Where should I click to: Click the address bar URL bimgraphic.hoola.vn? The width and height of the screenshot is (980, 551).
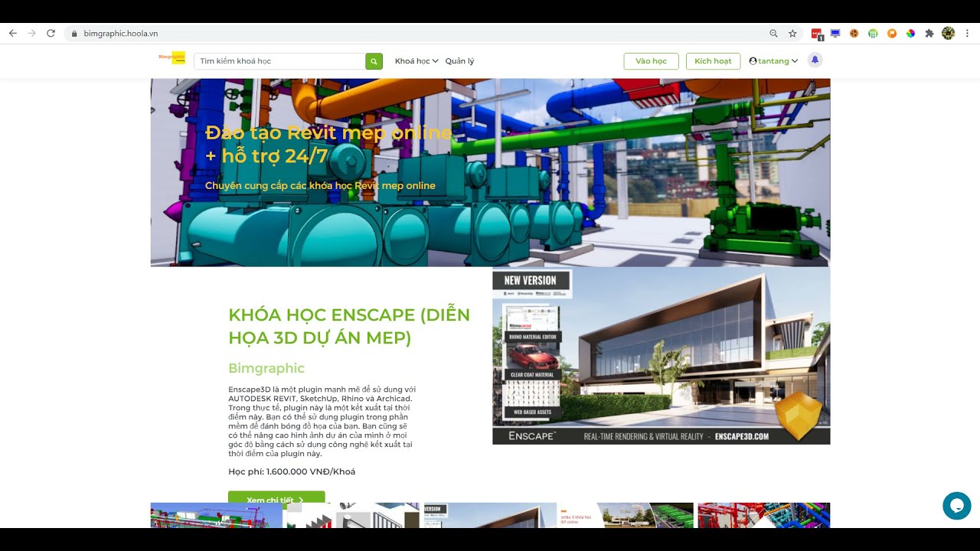click(x=121, y=34)
